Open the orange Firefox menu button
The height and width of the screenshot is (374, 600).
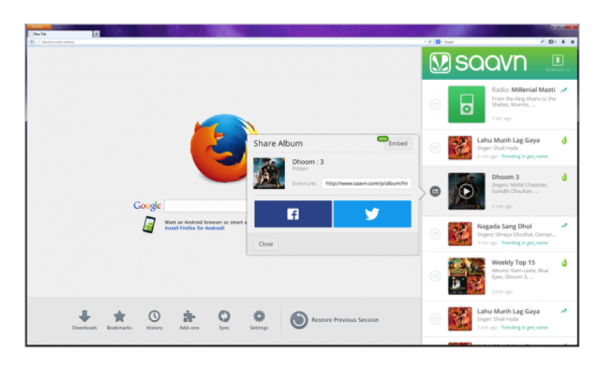click(x=38, y=27)
